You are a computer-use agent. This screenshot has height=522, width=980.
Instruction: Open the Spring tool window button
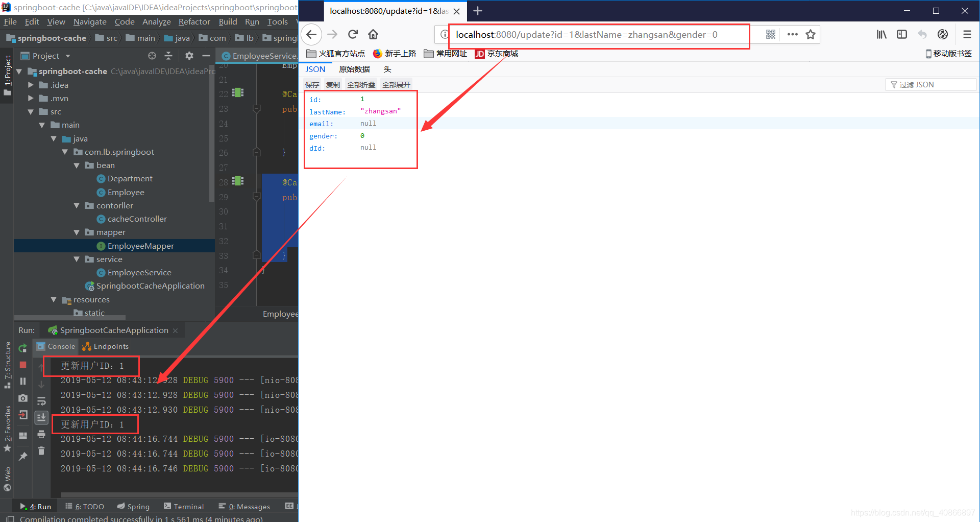tap(133, 506)
